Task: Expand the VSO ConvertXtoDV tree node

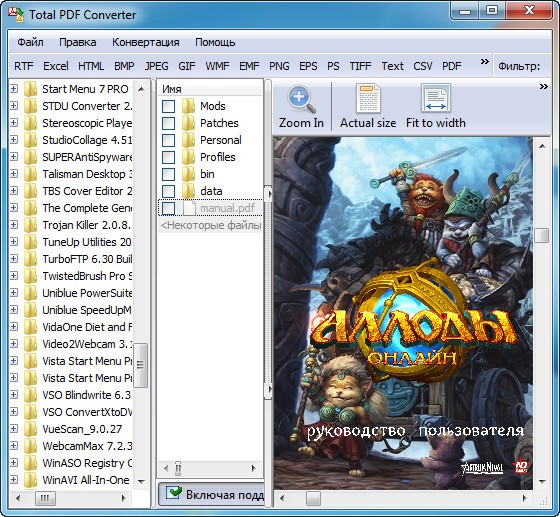Action: (14, 412)
